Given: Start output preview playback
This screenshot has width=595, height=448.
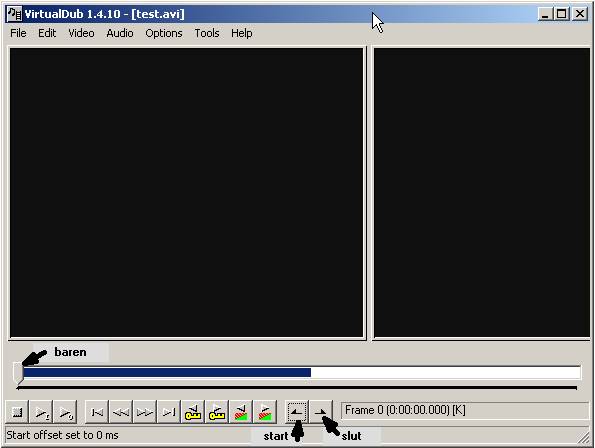Looking at the screenshot, I should [x=65, y=412].
